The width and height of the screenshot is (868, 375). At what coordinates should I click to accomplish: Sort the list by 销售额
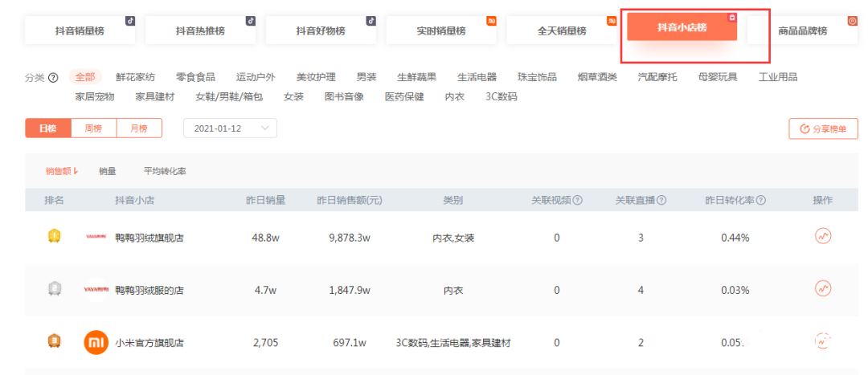(61, 171)
